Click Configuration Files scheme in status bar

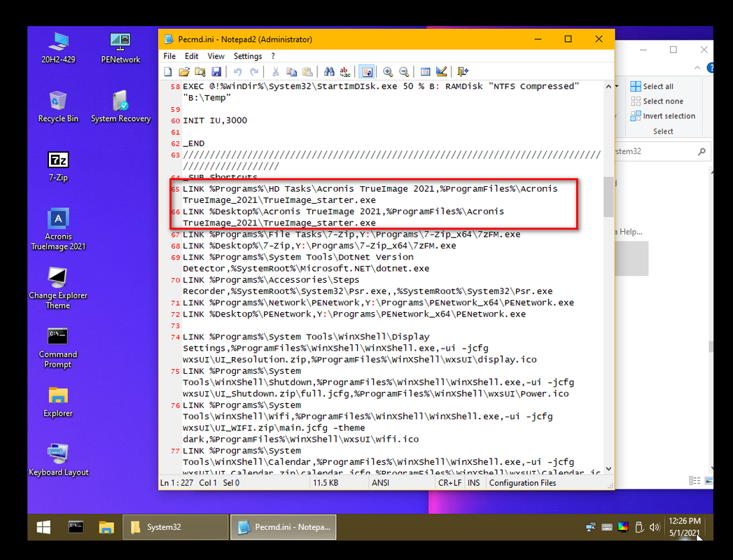point(523,483)
